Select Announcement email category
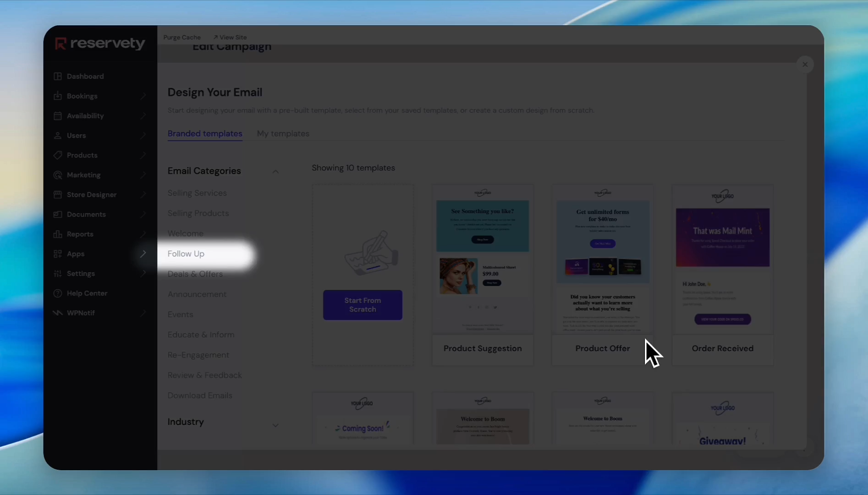Viewport: 868px width, 495px height. [197, 294]
